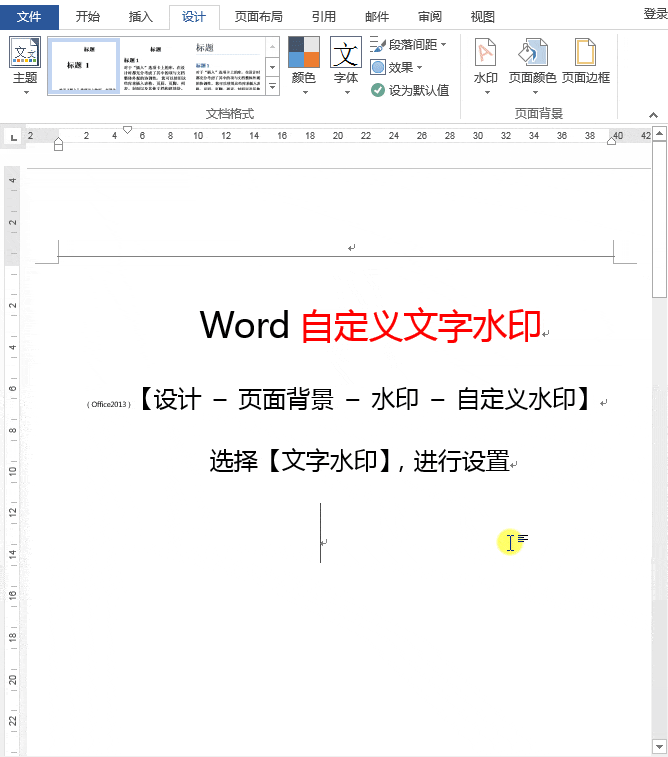Image resolution: width=668 pixels, height=757 pixels.
Task: Expand the 段落间距 dropdown arrow
Action: point(444,44)
